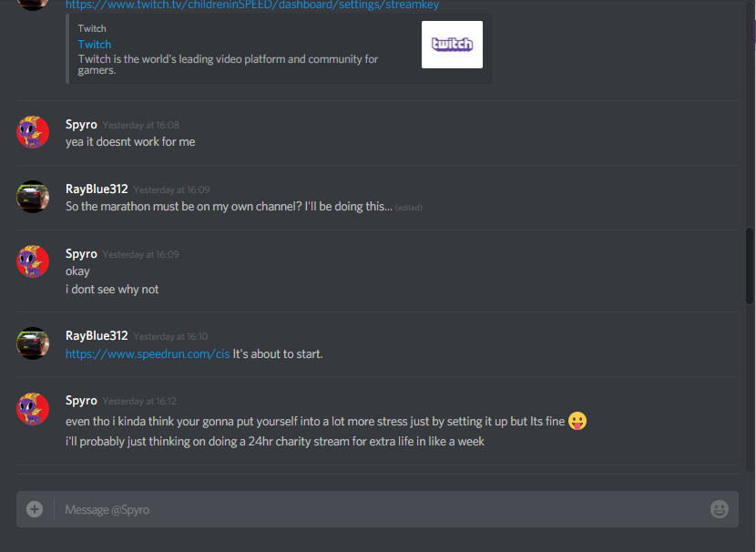Click Spyro's avatar on 16:08 message
The height and width of the screenshot is (552, 756).
click(x=33, y=132)
